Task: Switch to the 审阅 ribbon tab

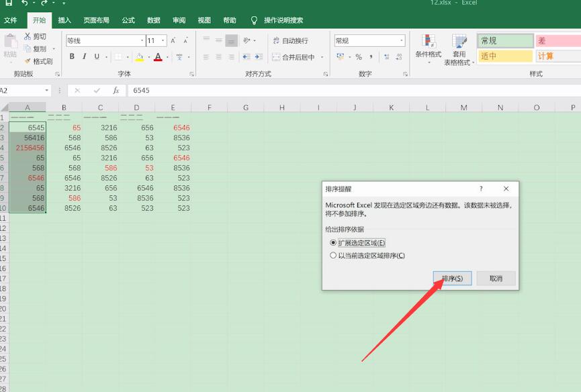Action: pos(179,20)
